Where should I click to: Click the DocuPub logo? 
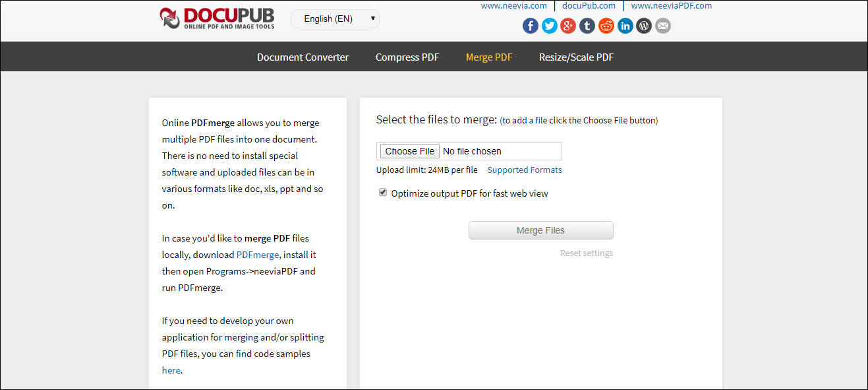pyautogui.click(x=217, y=18)
